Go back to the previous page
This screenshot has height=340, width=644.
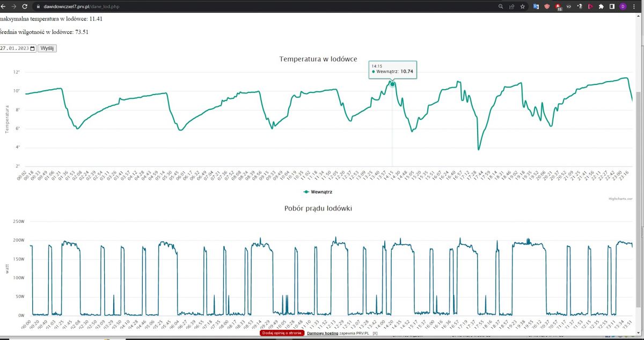click(x=3, y=6)
